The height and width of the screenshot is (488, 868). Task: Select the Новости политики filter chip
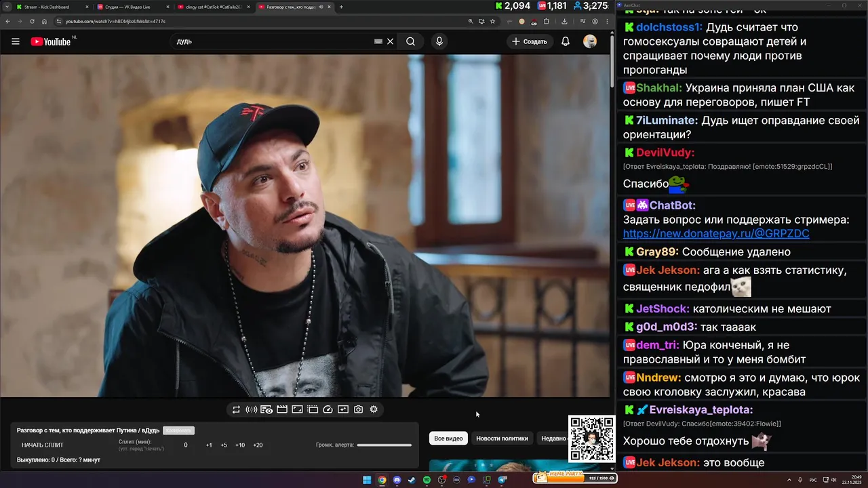pos(502,439)
